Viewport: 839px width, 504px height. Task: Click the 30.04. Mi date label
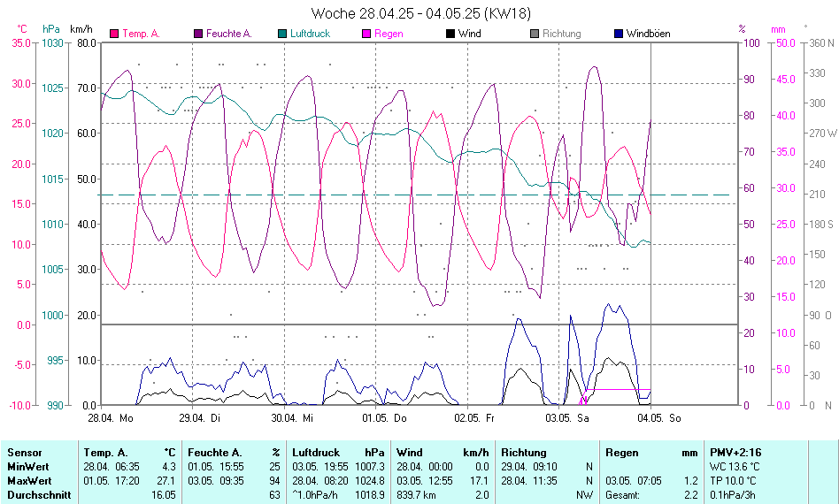(292, 418)
